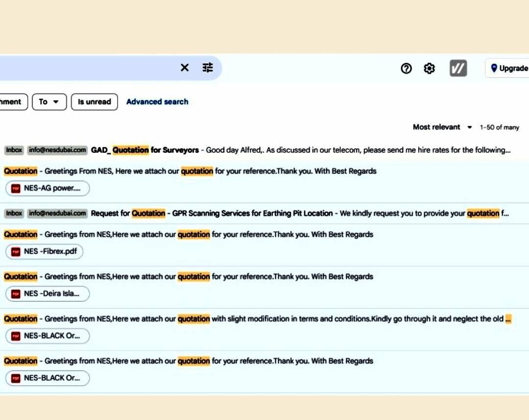Open Request for Quotation GPR Scanning email
This screenshot has height=420, width=529.
[294, 213]
